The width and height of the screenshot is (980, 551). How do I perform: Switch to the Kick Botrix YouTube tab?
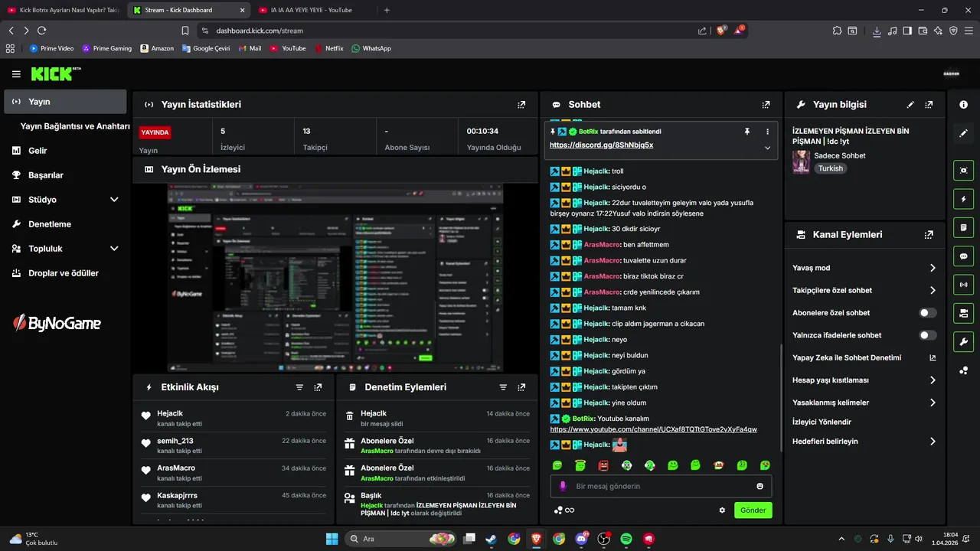[64, 10]
